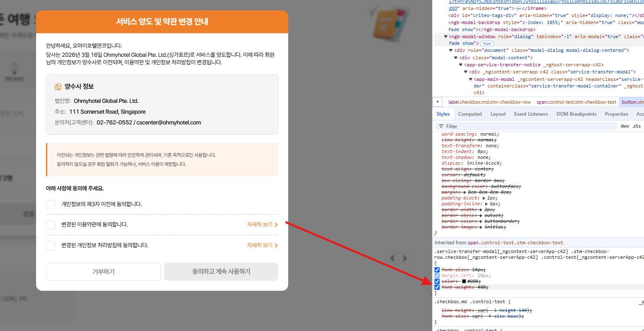Expand the padding-inline shorthand triangle
The image size is (644, 331).
tap(487, 204)
